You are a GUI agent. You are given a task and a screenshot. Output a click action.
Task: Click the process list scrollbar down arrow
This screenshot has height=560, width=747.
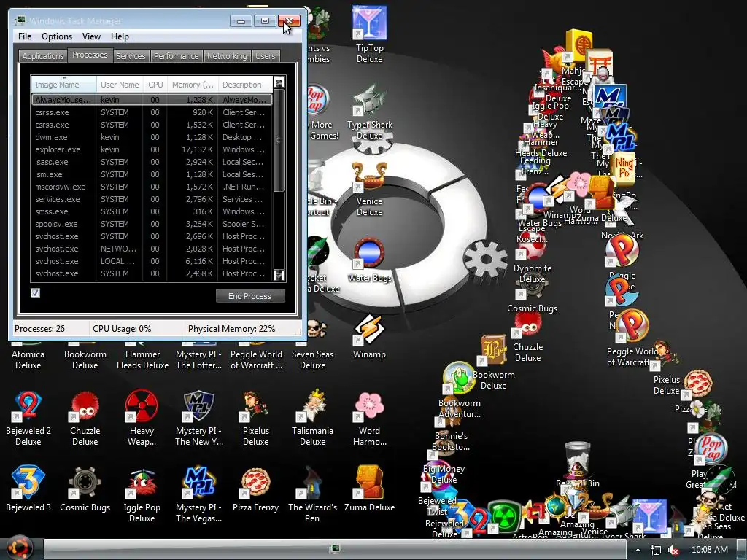(279, 275)
